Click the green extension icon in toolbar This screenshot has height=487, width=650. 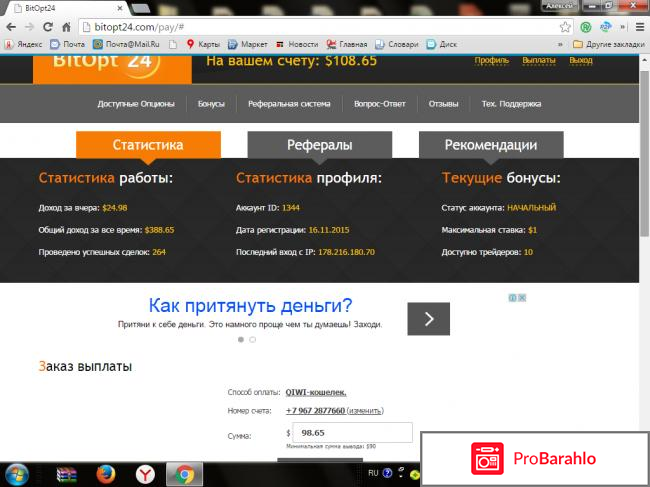point(586,27)
